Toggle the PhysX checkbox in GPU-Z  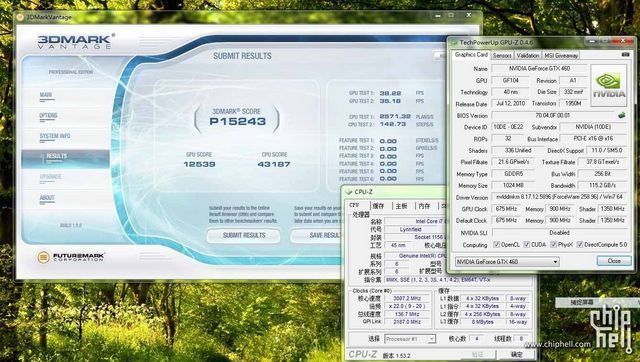click(553, 244)
